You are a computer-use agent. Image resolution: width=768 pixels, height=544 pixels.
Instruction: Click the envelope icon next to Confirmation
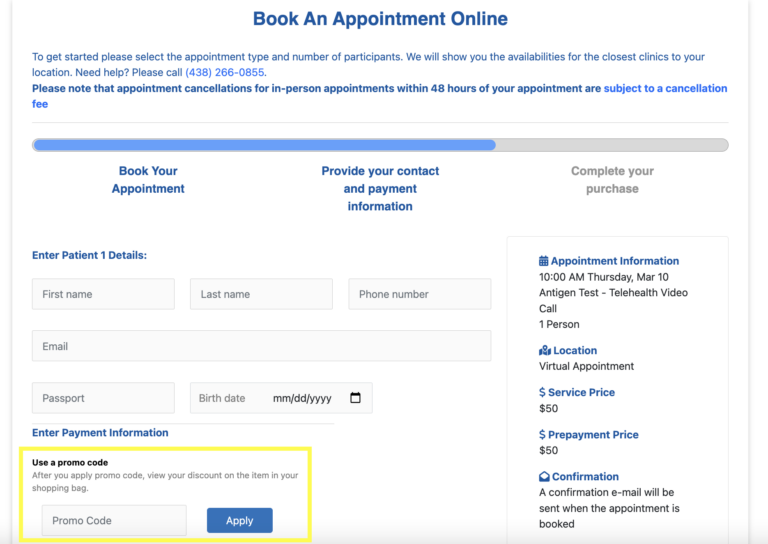(544, 476)
